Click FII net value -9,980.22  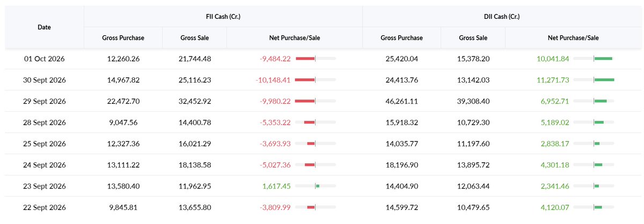click(275, 102)
